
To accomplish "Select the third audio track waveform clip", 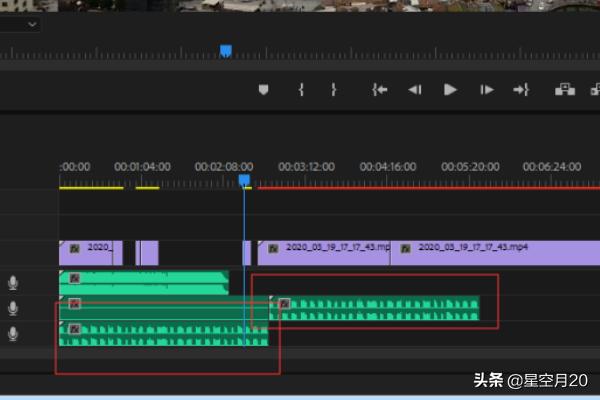I will [164, 334].
